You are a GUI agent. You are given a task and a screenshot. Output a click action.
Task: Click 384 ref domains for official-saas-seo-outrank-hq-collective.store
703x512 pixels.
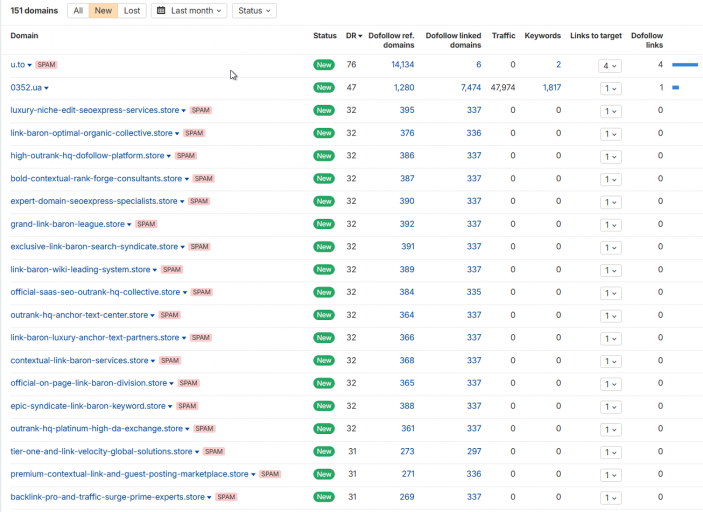407,292
